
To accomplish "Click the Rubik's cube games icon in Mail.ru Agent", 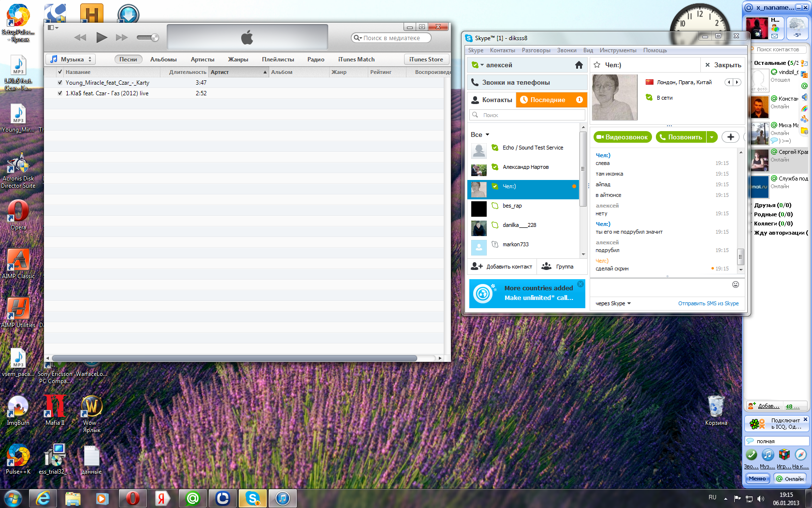I will [x=784, y=455].
